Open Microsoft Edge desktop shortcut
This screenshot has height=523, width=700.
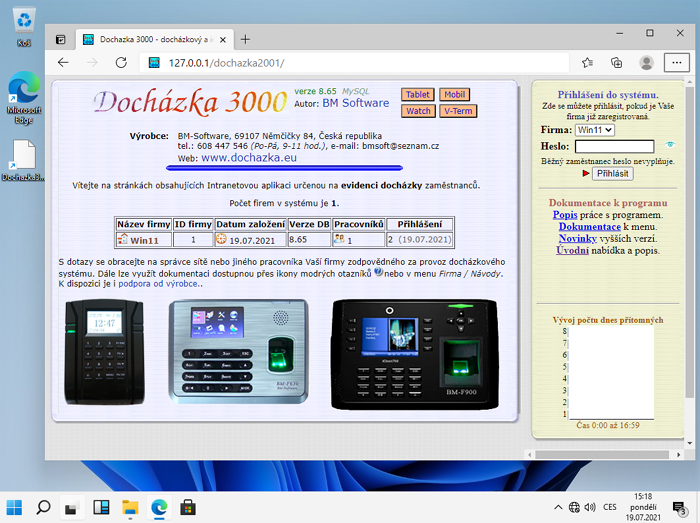tap(24, 97)
